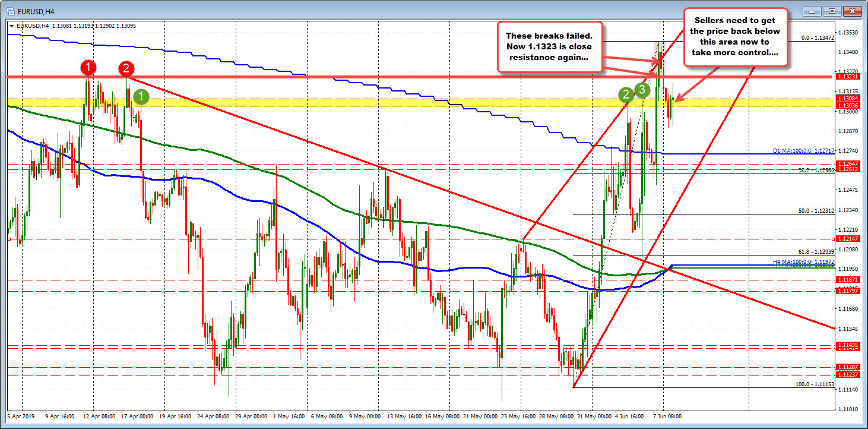Click the 7 Jun 08:00 date on time axis
This screenshot has height=429, width=868.
[x=666, y=417]
